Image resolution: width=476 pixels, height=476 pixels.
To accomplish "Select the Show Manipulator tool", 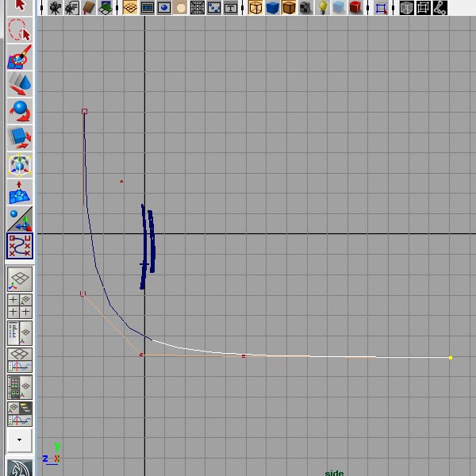I will click(x=19, y=219).
